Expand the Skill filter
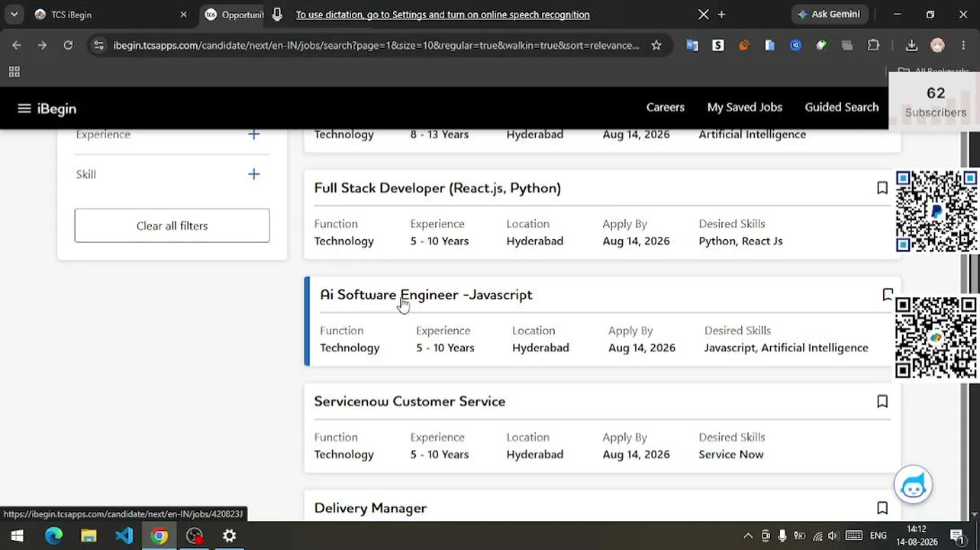 click(x=253, y=174)
